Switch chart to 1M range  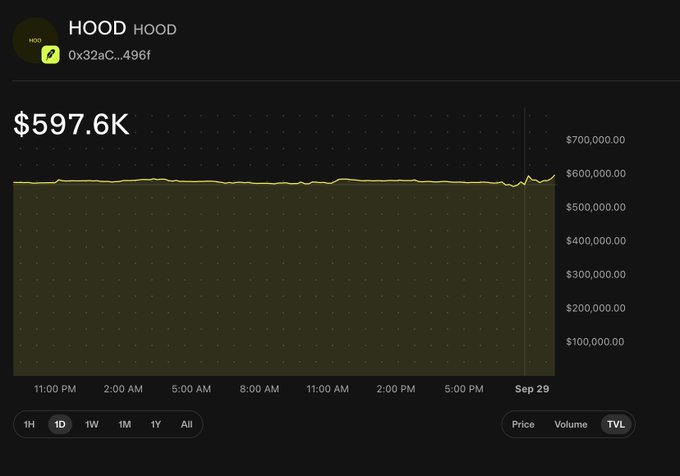coord(124,424)
